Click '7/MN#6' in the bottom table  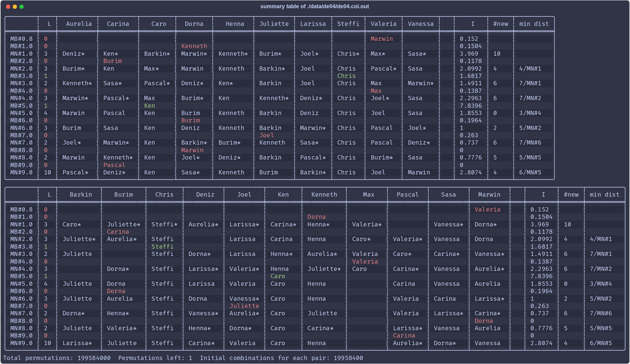point(601,313)
